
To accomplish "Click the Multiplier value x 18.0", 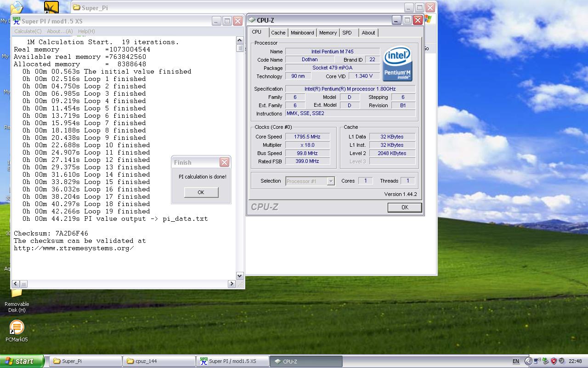I will click(x=307, y=145).
